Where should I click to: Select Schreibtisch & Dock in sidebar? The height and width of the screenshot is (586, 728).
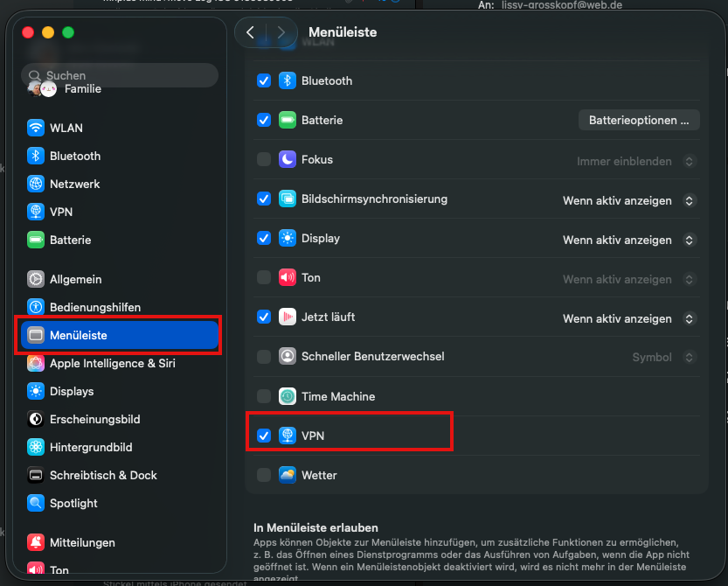[x=103, y=475]
